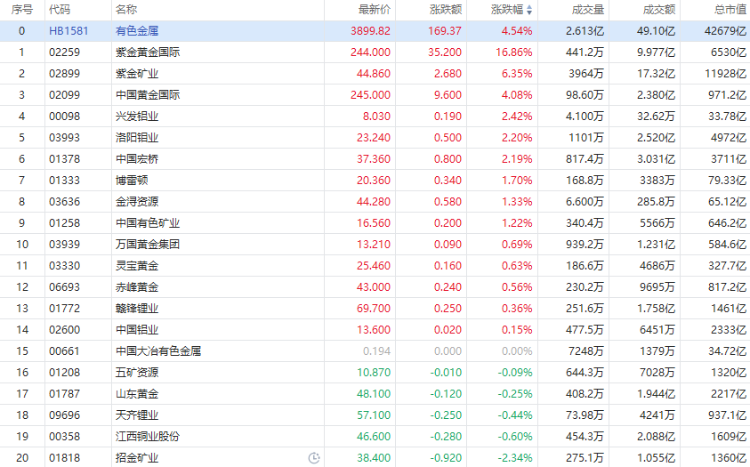This screenshot has width=750, height=467.
Task: Select stock 赤峰黄金
Action: click(137, 287)
